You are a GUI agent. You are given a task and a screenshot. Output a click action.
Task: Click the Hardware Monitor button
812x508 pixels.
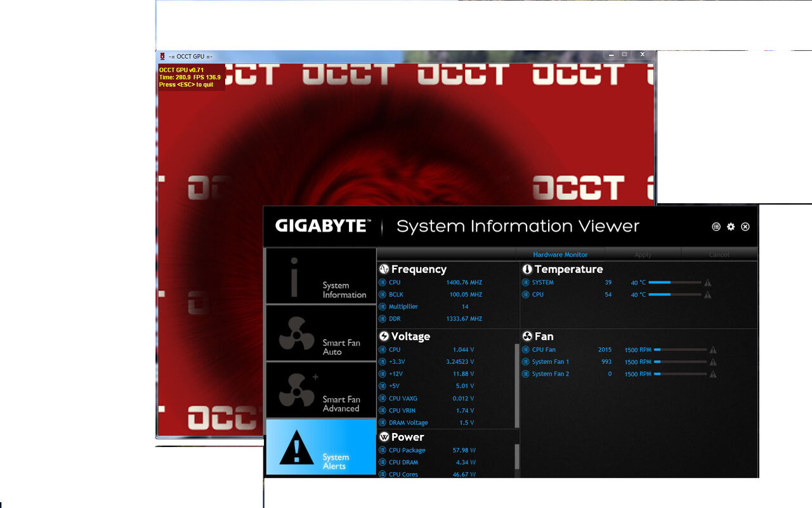pyautogui.click(x=560, y=255)
